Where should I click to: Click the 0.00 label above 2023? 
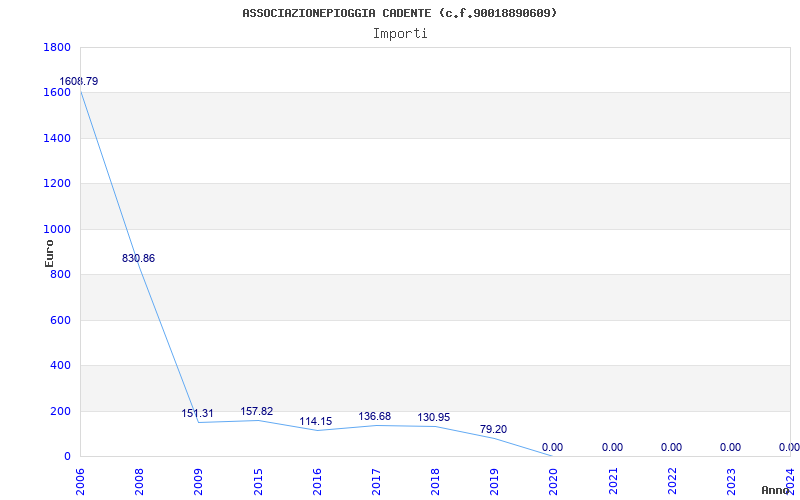click(x=731, y=447)
